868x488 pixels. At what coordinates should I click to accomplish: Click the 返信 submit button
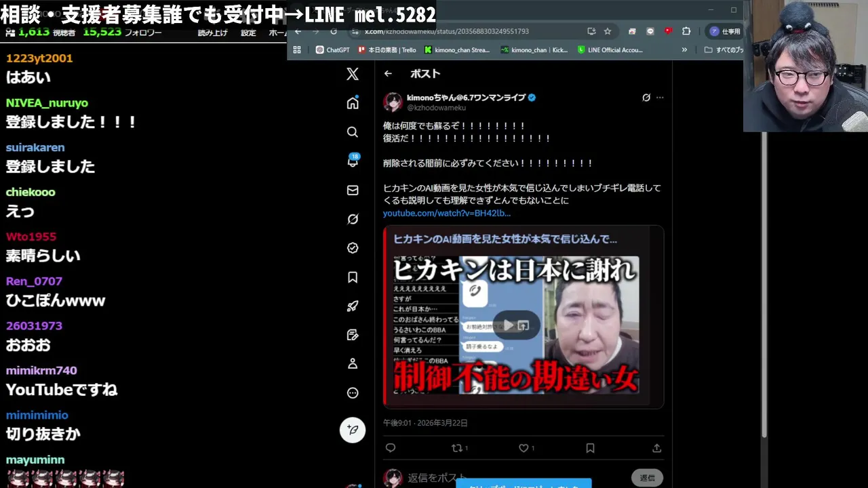click(647, 478)
